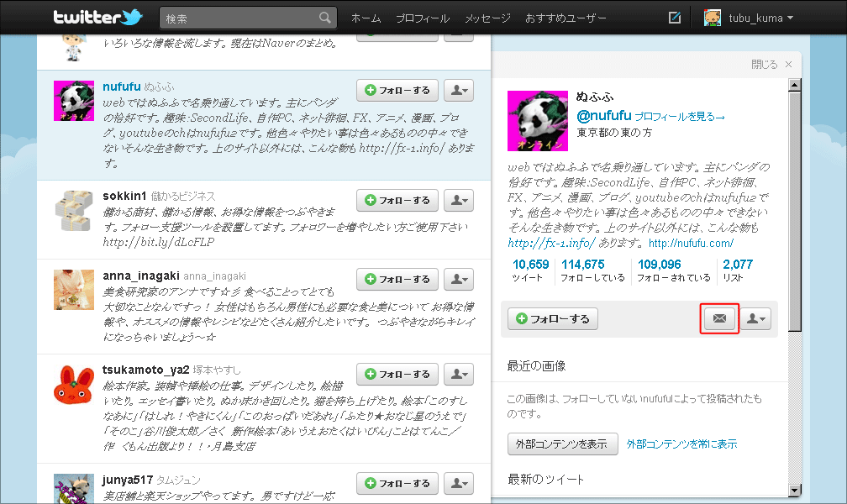Click 10,659 ツイート count
This screenshot has width=847, height=504.
(x=530, y=270)
